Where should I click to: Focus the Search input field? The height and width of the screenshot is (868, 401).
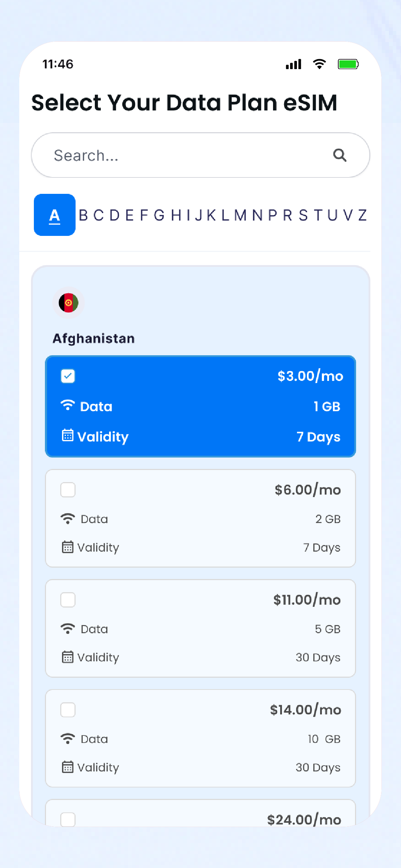point(185,155)
